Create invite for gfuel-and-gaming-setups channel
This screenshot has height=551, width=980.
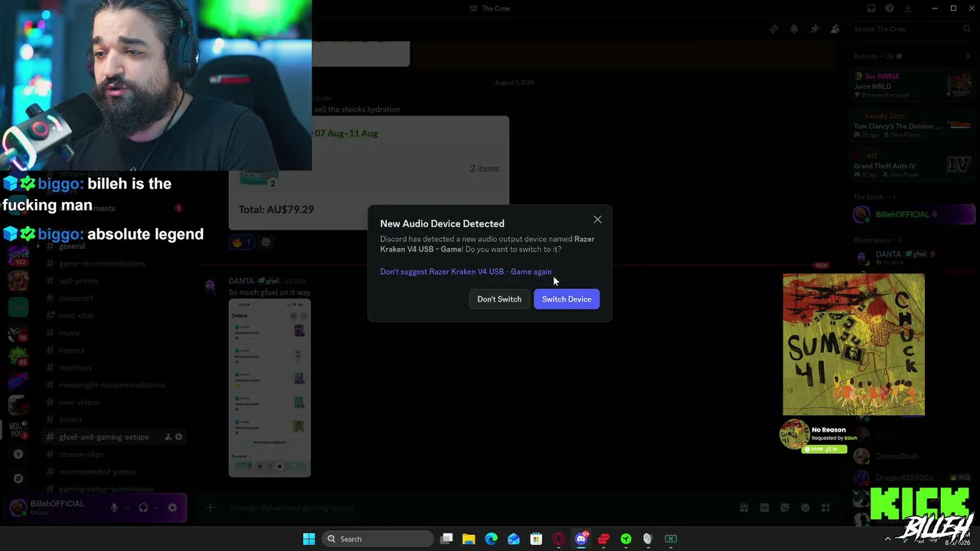pyautogui.click(x=168, y=437)
